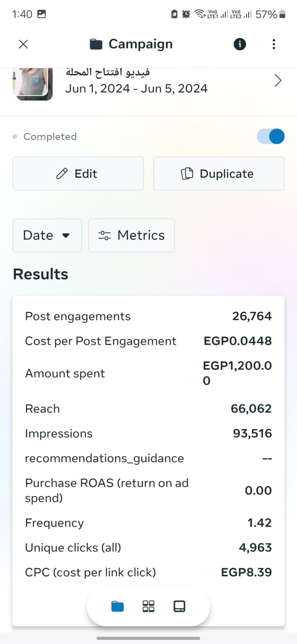This screenshot has width=297, height=644.
Task: Tap the sliders icon beside Metrics
Action: pos(104,235)
